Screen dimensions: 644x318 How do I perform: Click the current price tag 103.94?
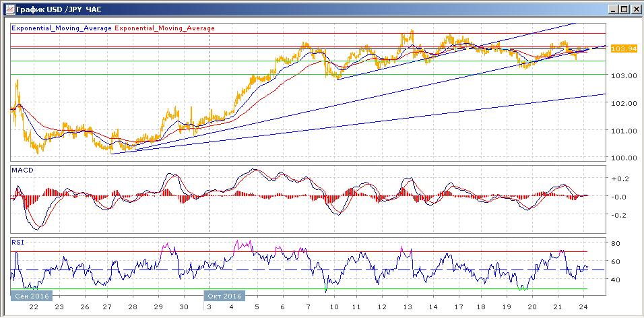(624, 49)
